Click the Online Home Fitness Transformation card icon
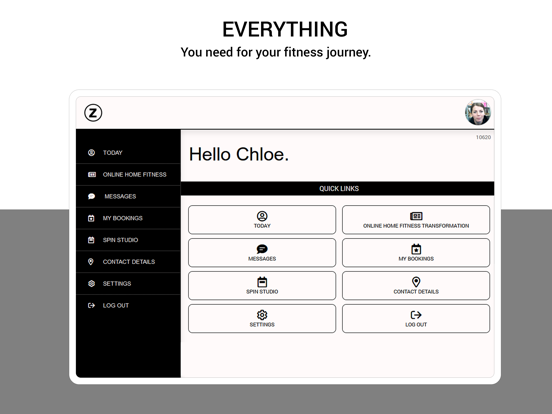Viewport: 552px width, 414px height. coord(416,216)
